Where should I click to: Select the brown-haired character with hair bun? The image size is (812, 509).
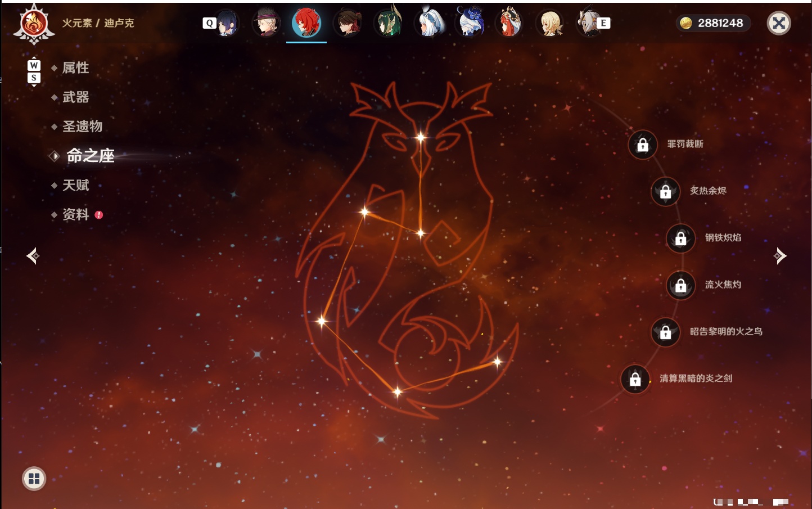(x=348, y=23)
